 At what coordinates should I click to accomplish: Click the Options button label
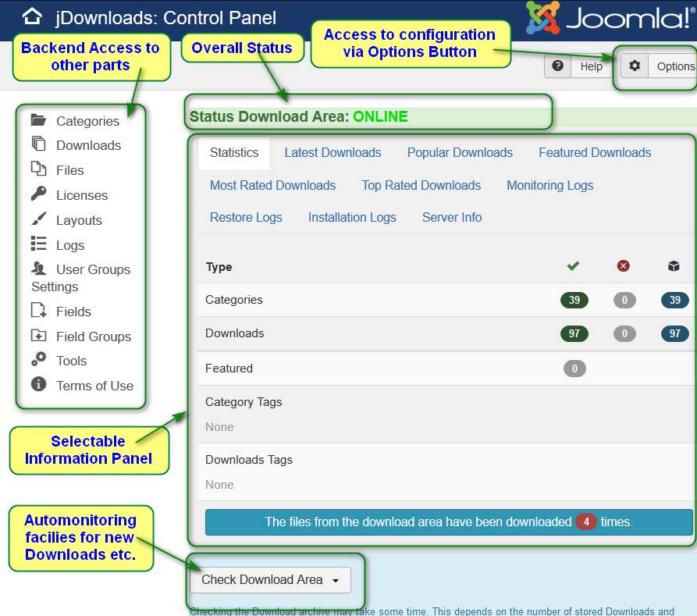[676, 66]
